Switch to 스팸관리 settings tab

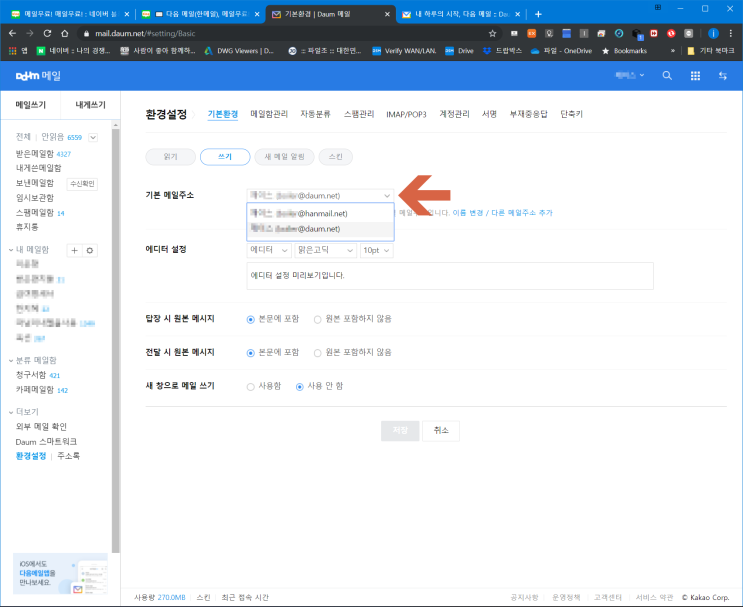[359, 114]
